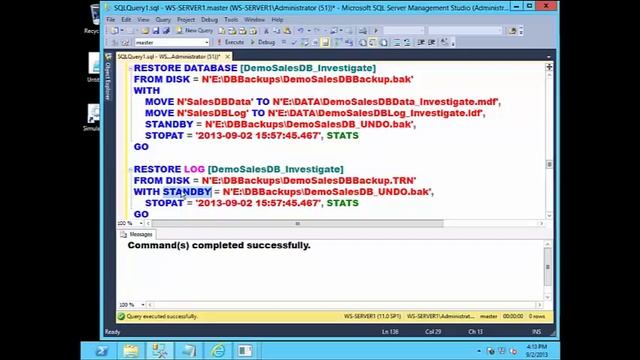
Task: Click File Explorer icon on taskbar
Action: (131, 351)
